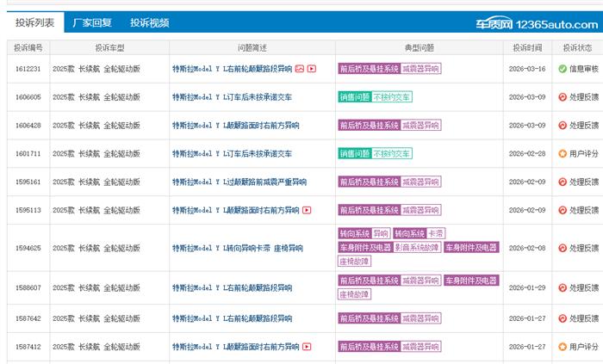The width and height of the screenshot is (603, 364).
Task: Click the orange status icon for complaint 1601711
Action: [x=563, y=153]
